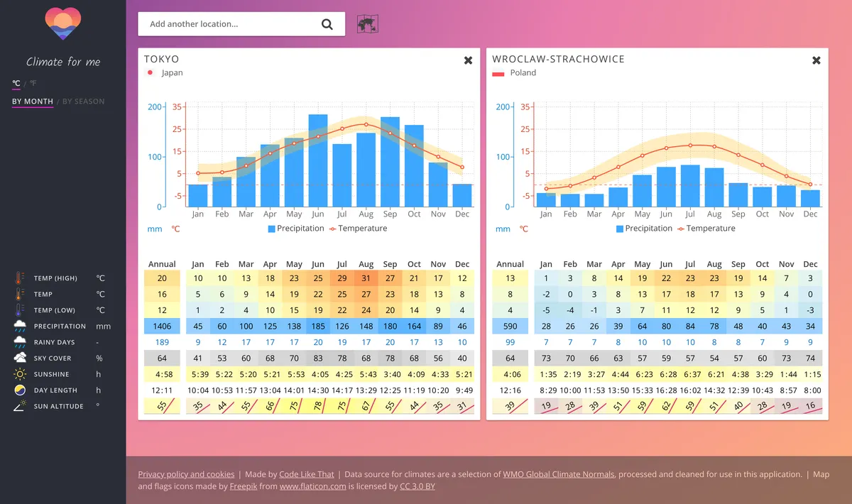Open the world map icon beside search
The image size is (852, 504).
tap(367, 23)
